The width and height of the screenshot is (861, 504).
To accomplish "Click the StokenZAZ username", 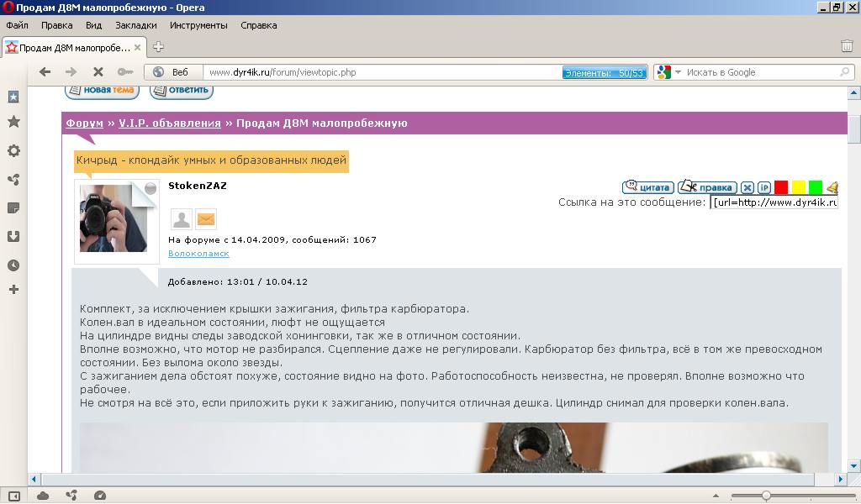I will [197, 186].
